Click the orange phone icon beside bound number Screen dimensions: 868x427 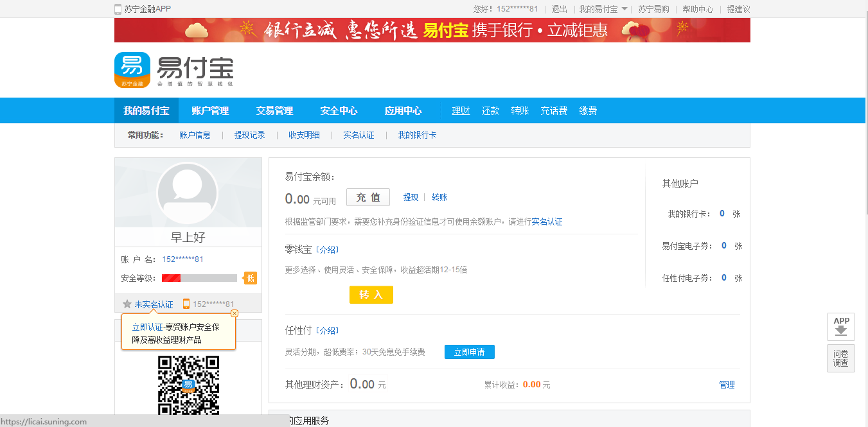[x=186, y=304]
